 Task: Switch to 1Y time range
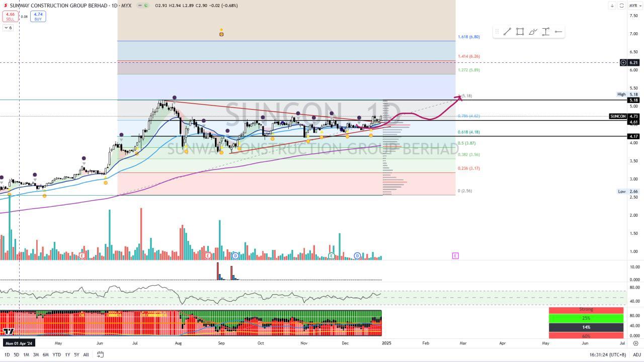click(67, 354)
